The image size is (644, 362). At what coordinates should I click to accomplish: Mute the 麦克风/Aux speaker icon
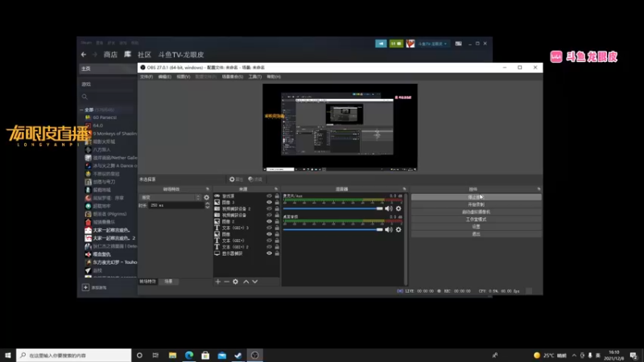pyautogui.click(x=388, y=208)
